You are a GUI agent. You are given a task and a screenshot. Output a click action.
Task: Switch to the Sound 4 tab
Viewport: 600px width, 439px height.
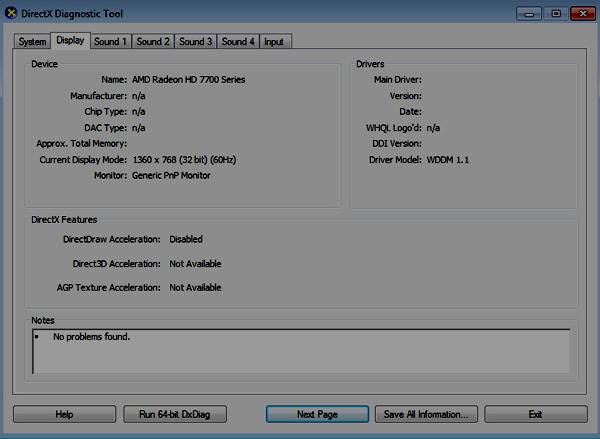pyautogui.click(x=238, y=41)
